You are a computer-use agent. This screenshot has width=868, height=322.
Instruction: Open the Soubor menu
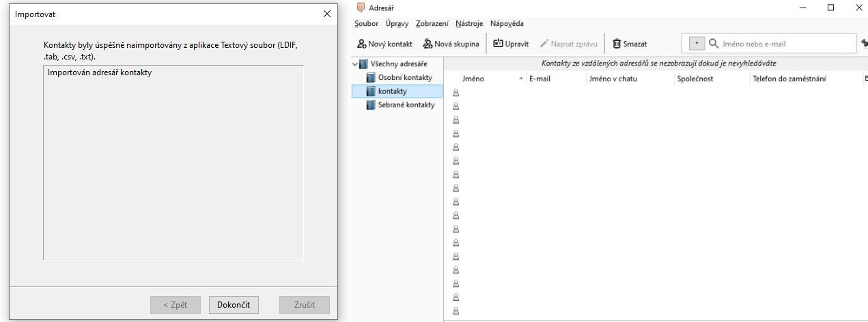click(x=365, y=24)
